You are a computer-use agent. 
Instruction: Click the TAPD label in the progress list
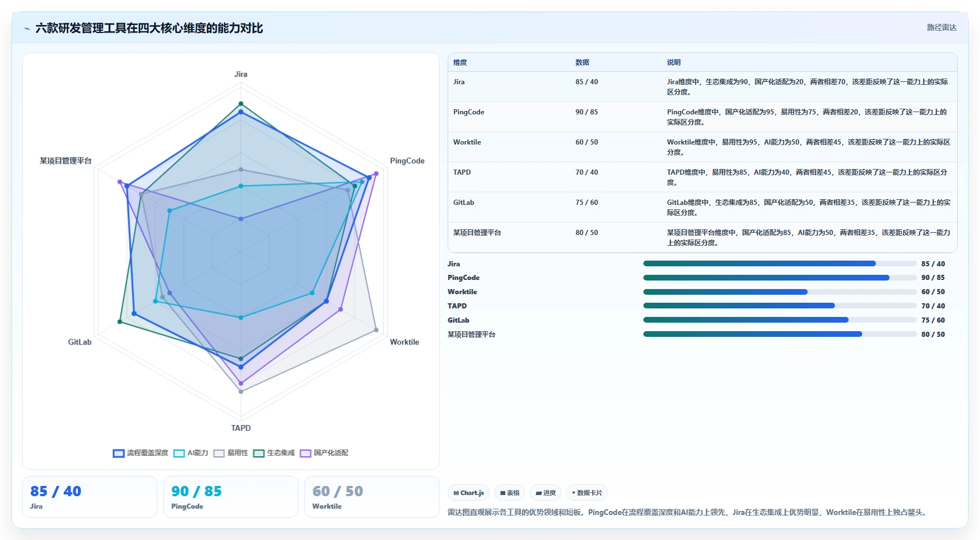click(457, 306)
